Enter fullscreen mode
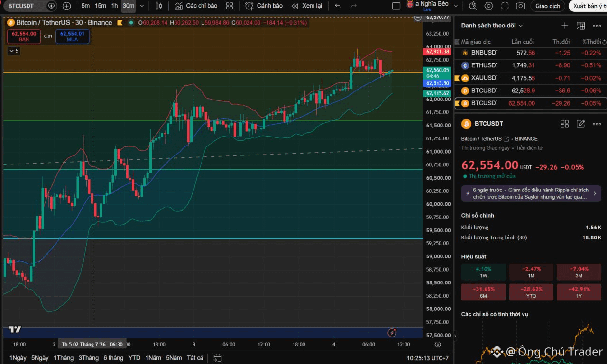607x364 pixels. pyautogui.click(x=505, y=6)
